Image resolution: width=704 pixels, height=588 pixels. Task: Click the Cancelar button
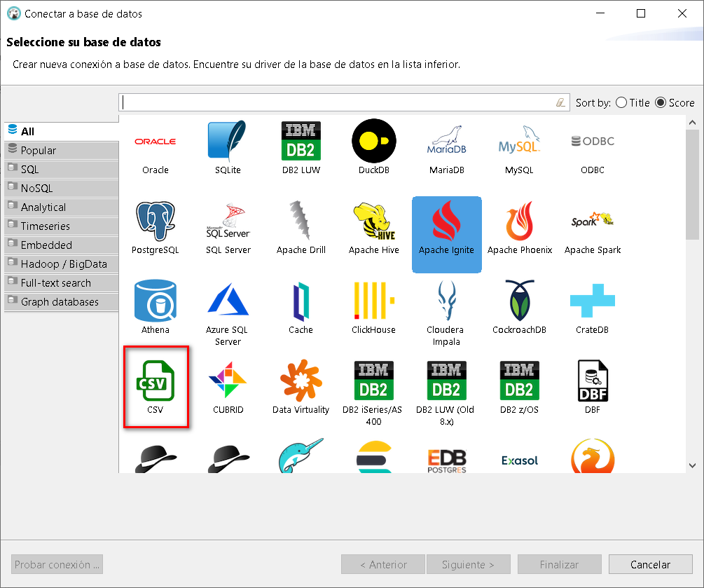coord(650,564)
